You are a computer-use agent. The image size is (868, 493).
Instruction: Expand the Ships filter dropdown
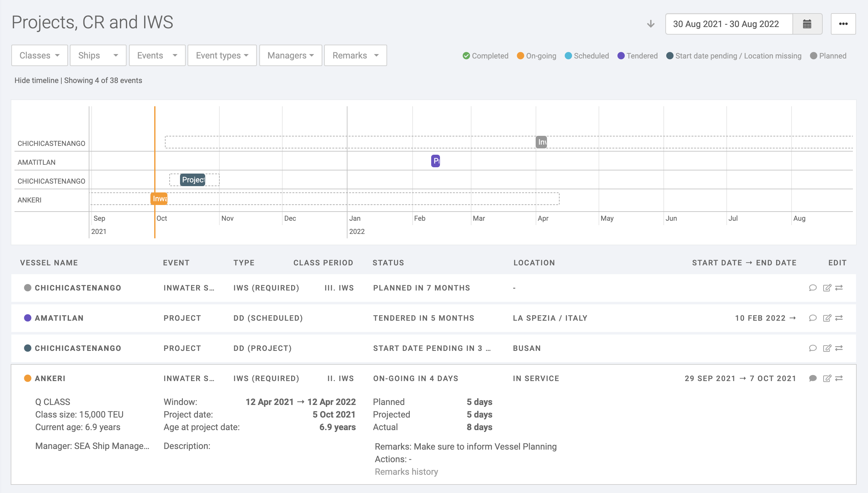98,56
